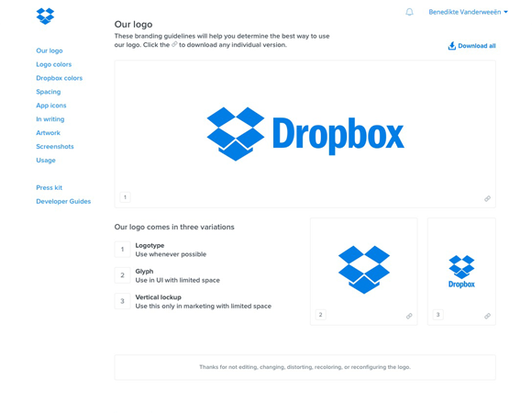Screen dimensions: 532x413
Task: Click the Our logo page heading
Action: pos(133,25)
